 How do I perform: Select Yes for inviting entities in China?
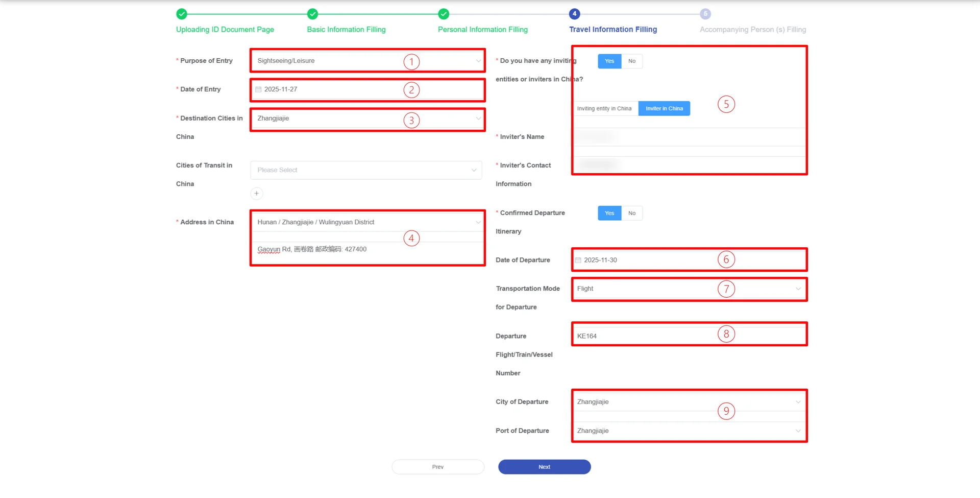point(609,61)
